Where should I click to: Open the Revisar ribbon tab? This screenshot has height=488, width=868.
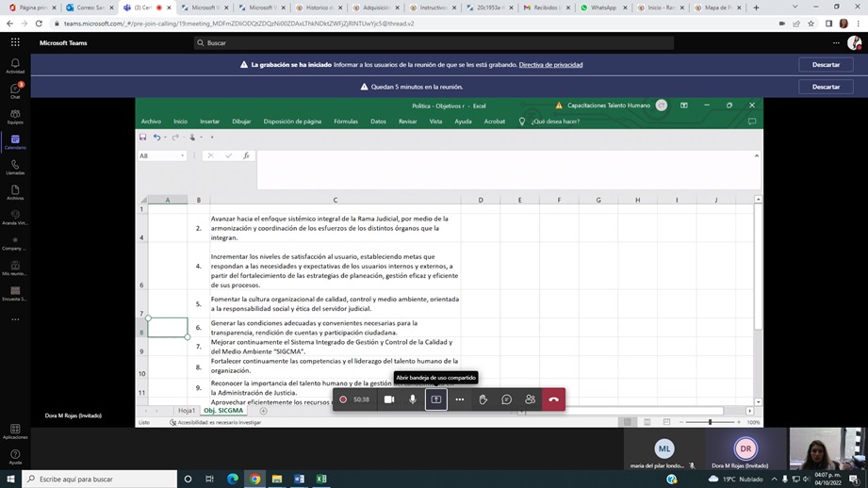(x=407, y=122)
